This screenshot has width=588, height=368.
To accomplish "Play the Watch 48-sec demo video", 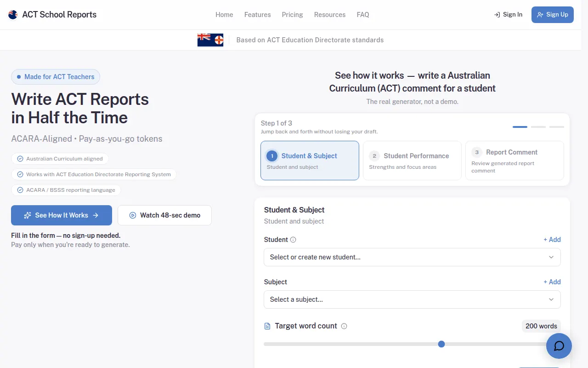I will coord(164,215).
